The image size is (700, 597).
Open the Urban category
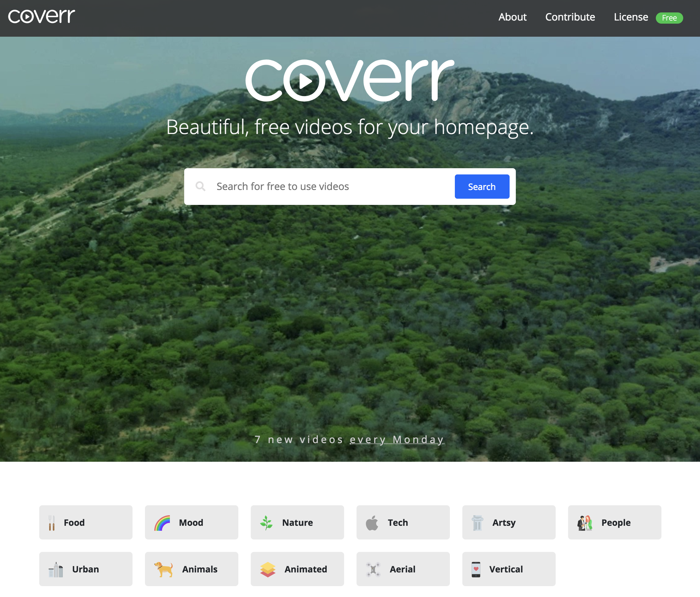pos(86,569)
